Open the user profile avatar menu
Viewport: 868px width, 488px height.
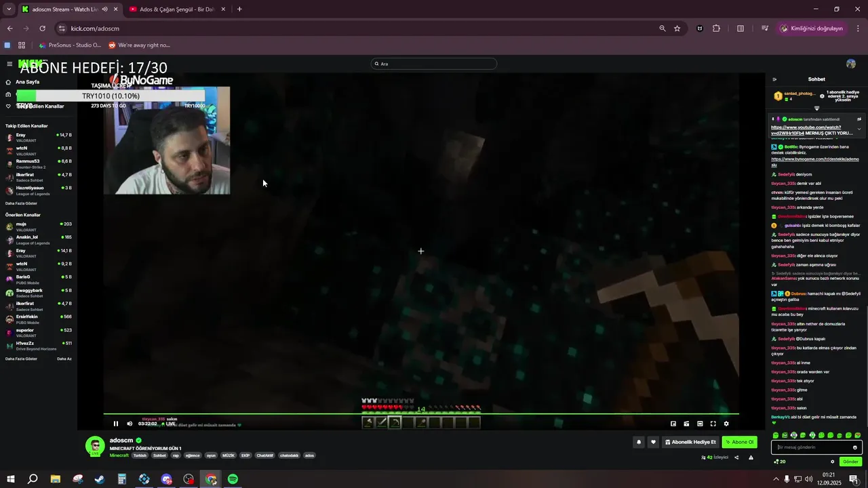(851, 64)
